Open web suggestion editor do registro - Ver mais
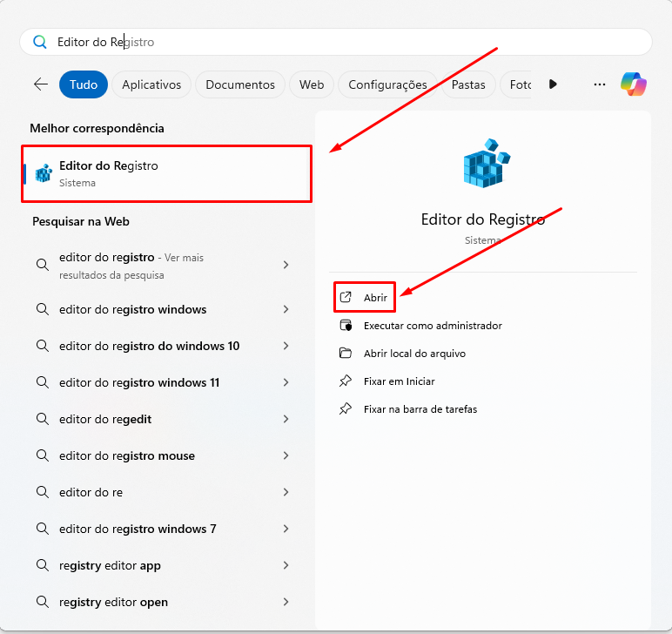This screenshot has width=672, height=634. [x=165, y=266]
